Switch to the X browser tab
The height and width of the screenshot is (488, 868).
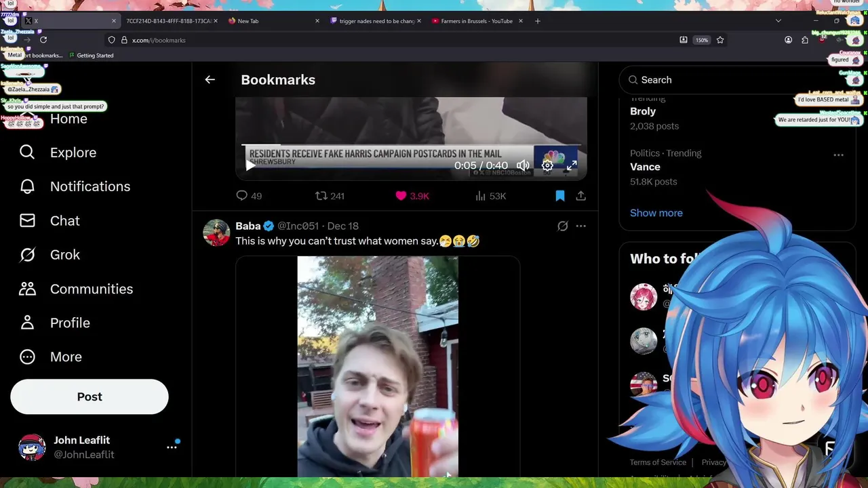(66, 21)
